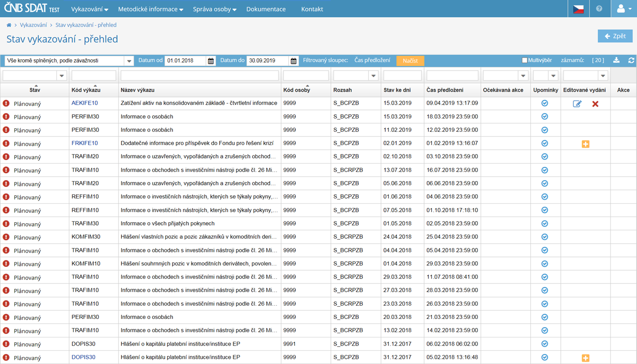Expand the Stav column filter dropdown
Image resolution: width=637 pixels, height=364 pixels.
[x=61, y=76]
